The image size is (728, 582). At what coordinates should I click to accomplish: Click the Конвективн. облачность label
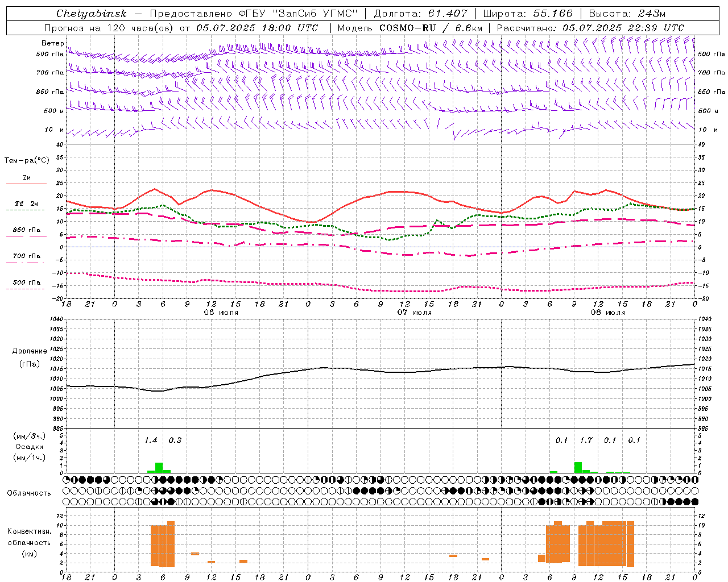[x=29, y=537]
